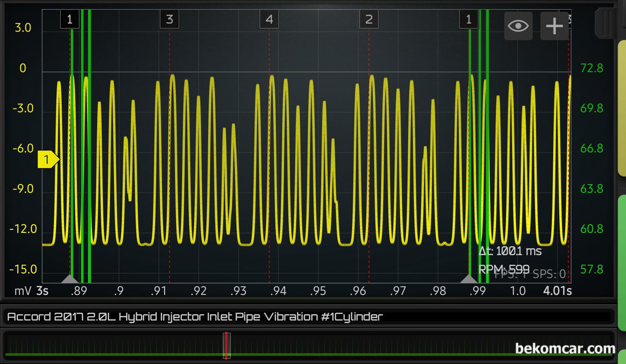Click the recording title text field
Viewport: 626px width, 364px height.
click(309, 317)
